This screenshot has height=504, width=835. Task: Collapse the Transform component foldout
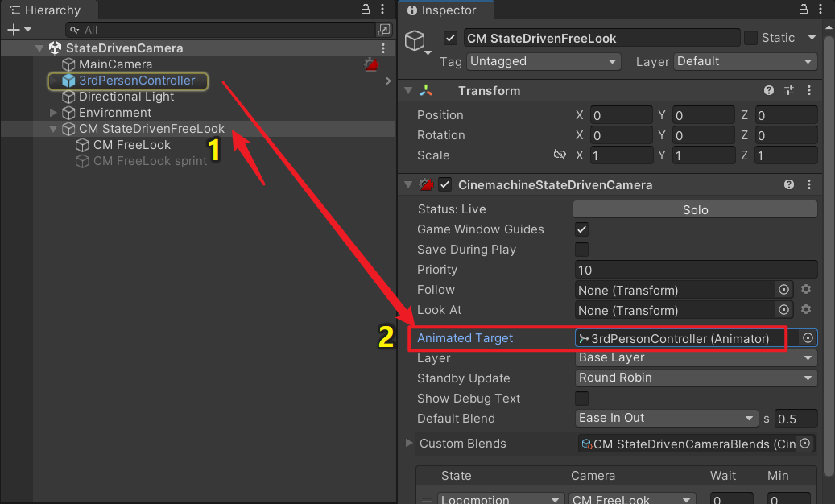coord(408,90)
